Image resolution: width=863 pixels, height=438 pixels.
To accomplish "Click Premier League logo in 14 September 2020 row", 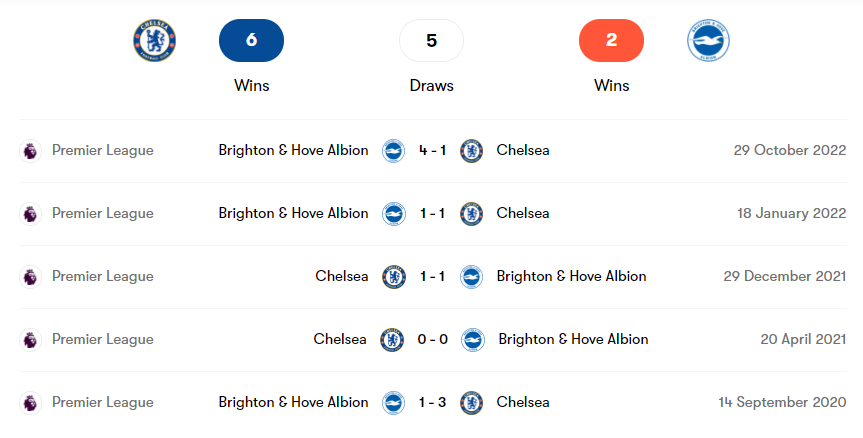I will [30, 403].
